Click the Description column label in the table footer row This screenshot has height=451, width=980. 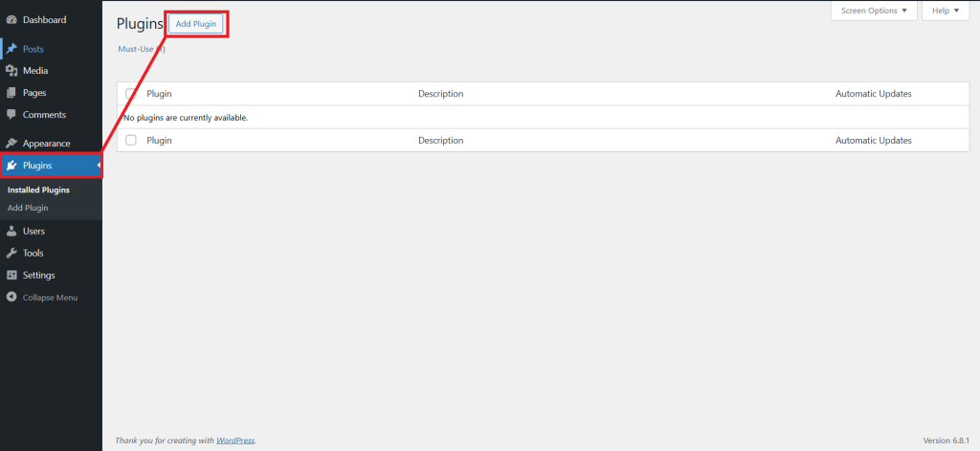pyautogui.click(x=440, y=140)
